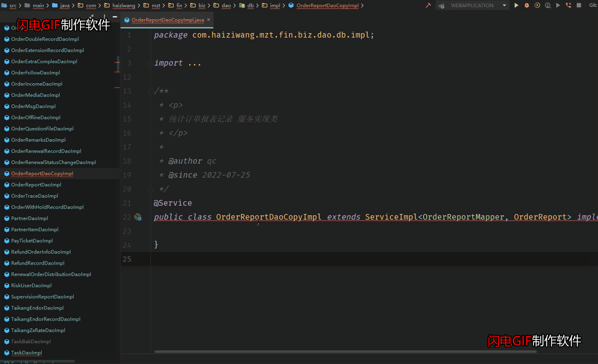
Task: Click the Spring bean gutter icon on line 22
Action: [138, 217]
